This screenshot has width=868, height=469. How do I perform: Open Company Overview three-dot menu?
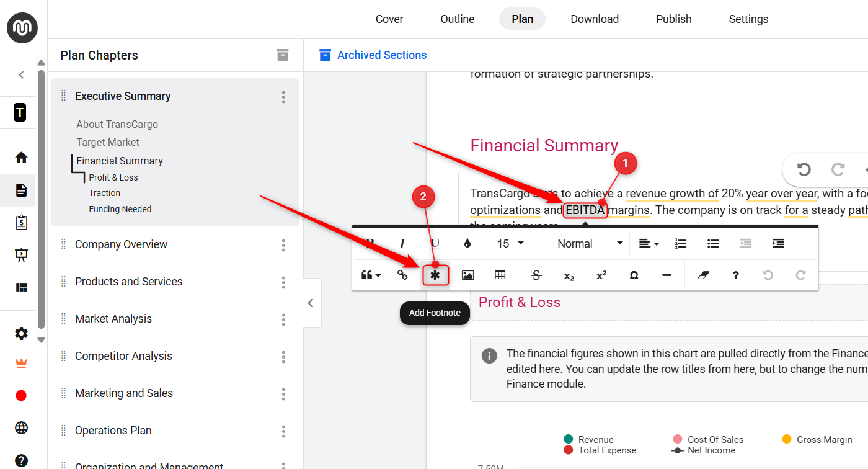tap(283, 245)
